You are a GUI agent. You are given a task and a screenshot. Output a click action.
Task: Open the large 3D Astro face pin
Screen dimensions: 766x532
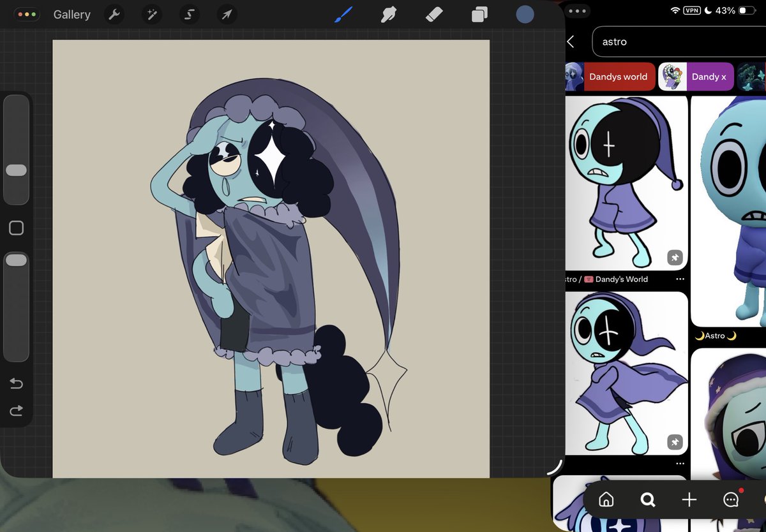(x=728, y=211)
